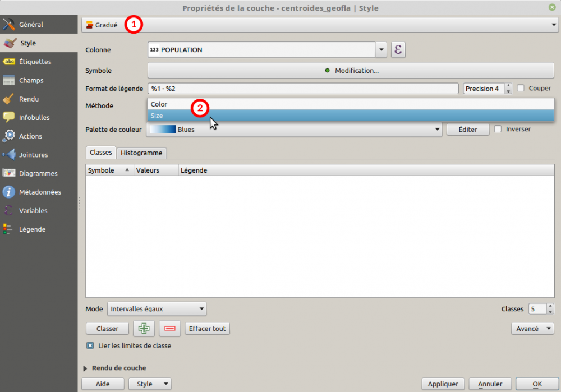Open the Intervalles égaux mode dropdown
Screen dimensions: 561x392
157,309
